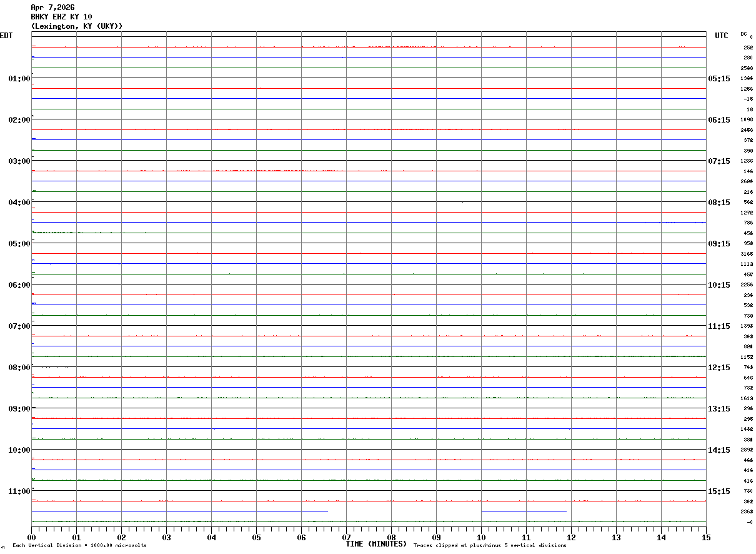Select the 08:00 EDT row label
This screenshot has height=554, width=756.
pyautogui.click(x=19, y=368)
